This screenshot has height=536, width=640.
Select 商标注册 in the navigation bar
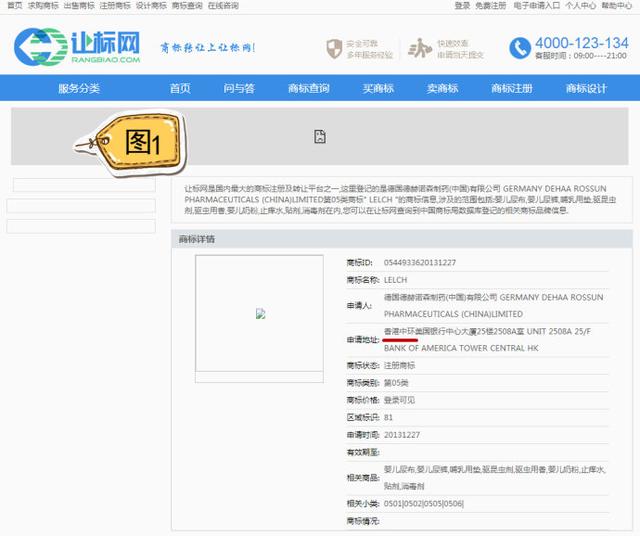[512, 88]
